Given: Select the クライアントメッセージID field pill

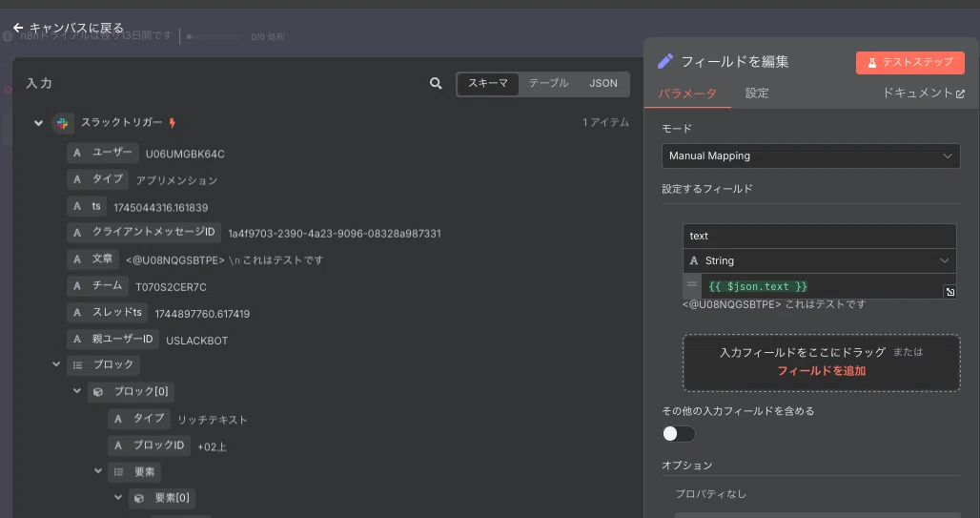Looking at the screenshot, I should 144,232.
